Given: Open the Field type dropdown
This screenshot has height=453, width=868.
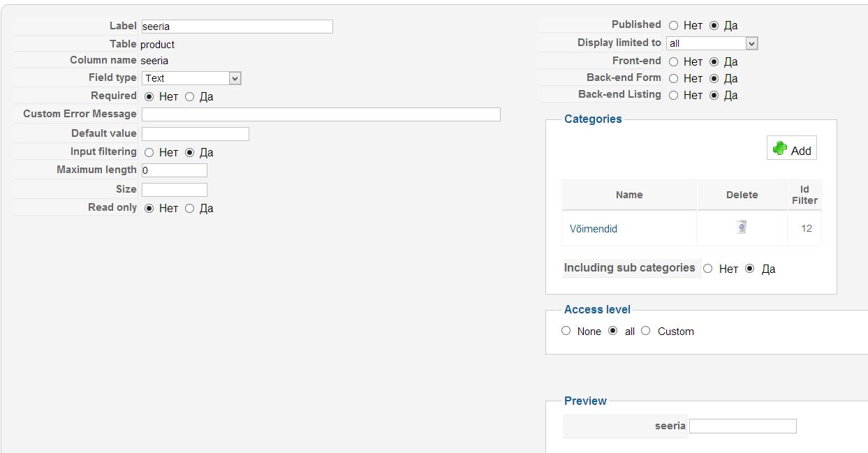Looking at the screenshot, I should [x=191, y=78].
